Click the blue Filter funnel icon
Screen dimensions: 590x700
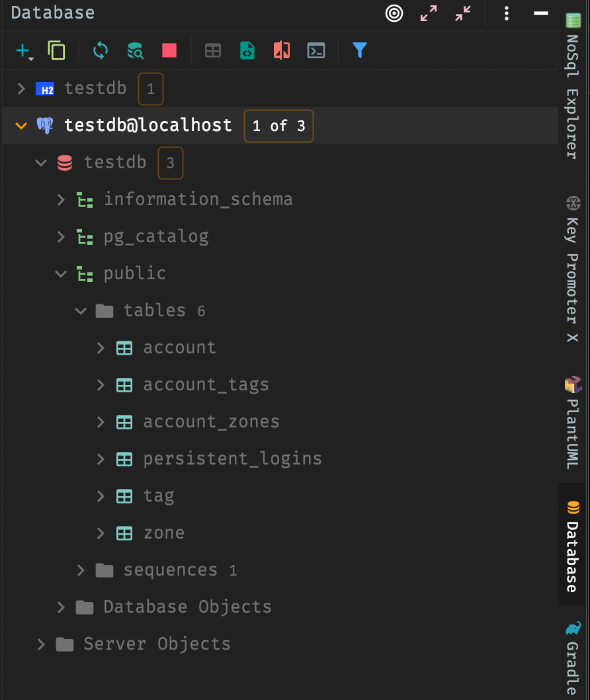tap(359, 50)
